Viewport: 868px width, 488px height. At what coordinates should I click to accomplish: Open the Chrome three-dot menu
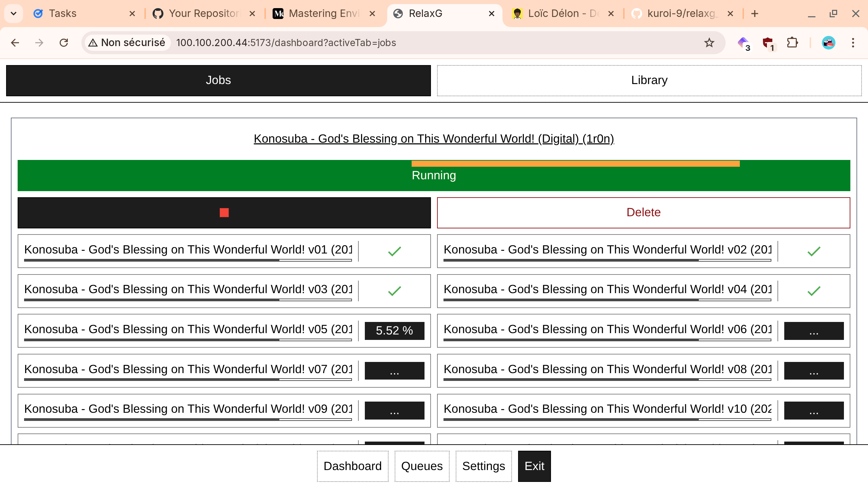pos(853,43)
